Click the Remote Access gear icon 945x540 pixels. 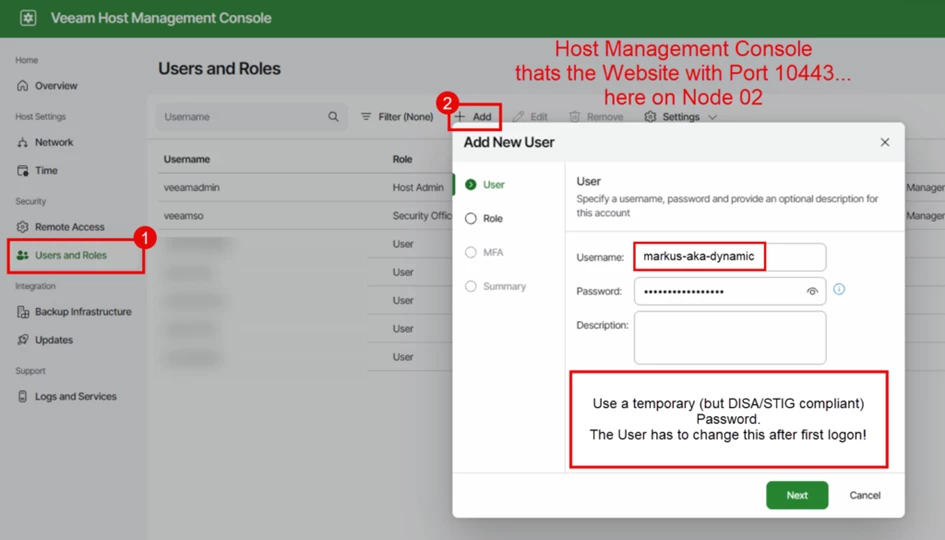point(22,227)
